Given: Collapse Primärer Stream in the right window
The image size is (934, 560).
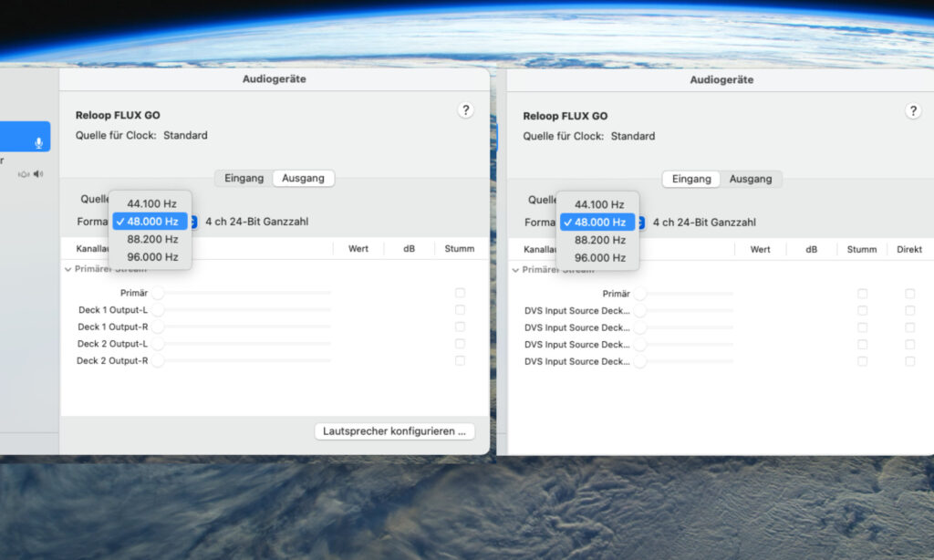Looking at the screenshot, I should click(516, 270).
